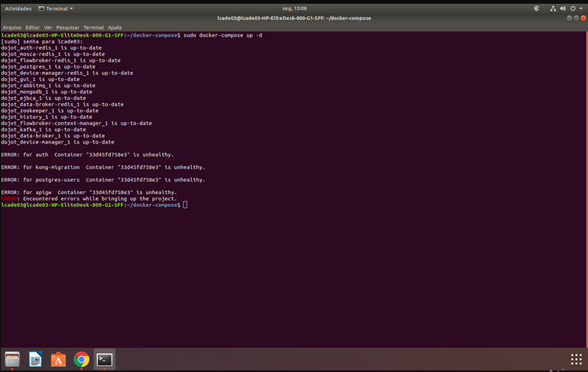Click 'dojot_flowbroker-context-manager_1 is up-to-date' line
The width and height of the screenshot is (588, 372).
click(76, 123)
